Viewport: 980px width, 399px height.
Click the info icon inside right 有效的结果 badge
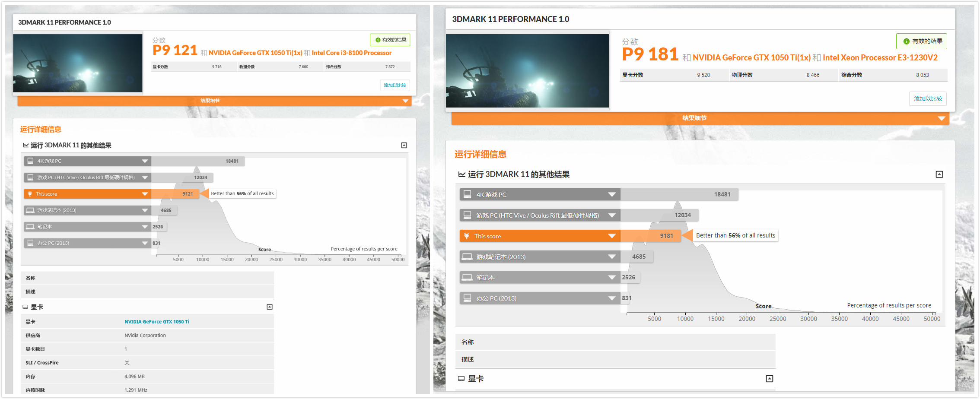click(906, 41)
